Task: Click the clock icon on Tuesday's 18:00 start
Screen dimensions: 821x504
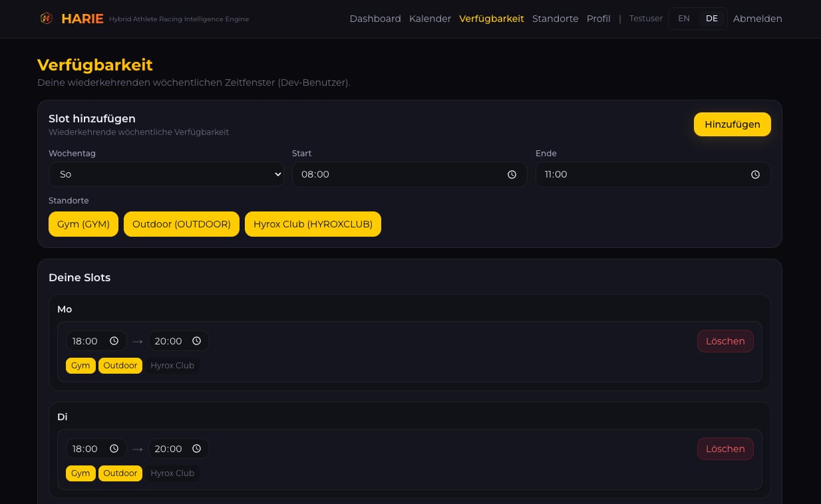Action: pyautogui.click(x=114, y=448)
